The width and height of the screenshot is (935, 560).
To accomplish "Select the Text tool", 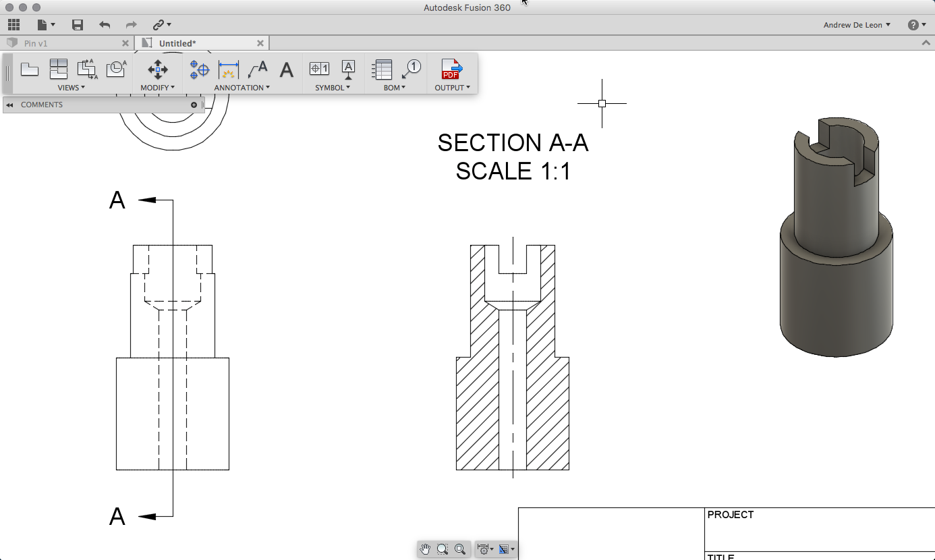I will coord(287,69).
